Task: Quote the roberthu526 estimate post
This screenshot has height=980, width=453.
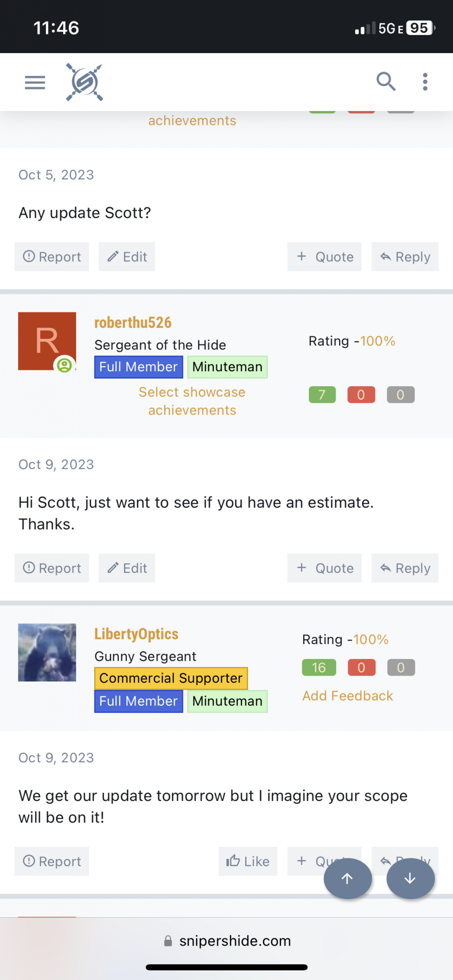Action: pos(325,568)
